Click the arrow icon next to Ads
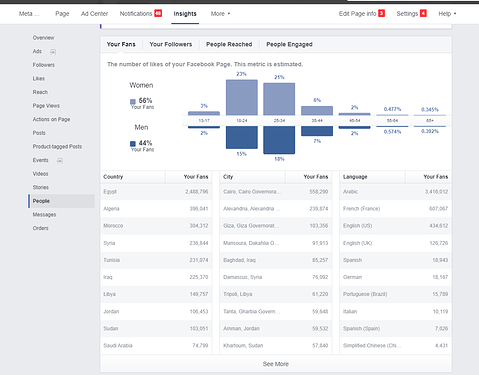This screenshot has width=479, height=375. (53, 52)
